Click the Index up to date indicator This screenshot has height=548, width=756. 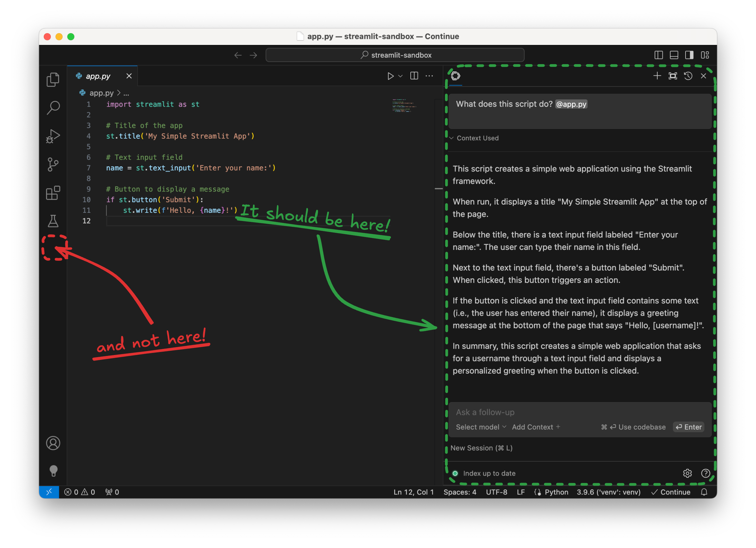[484, 473]
